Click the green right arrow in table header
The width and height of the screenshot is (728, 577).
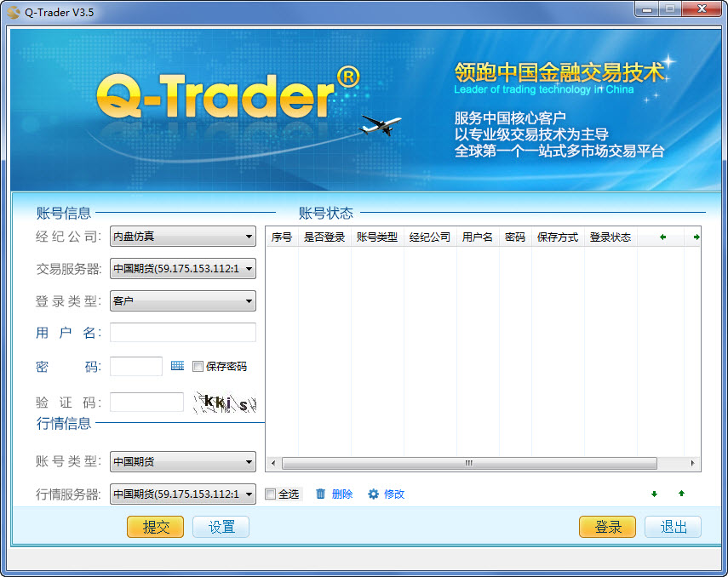point(696,237)
